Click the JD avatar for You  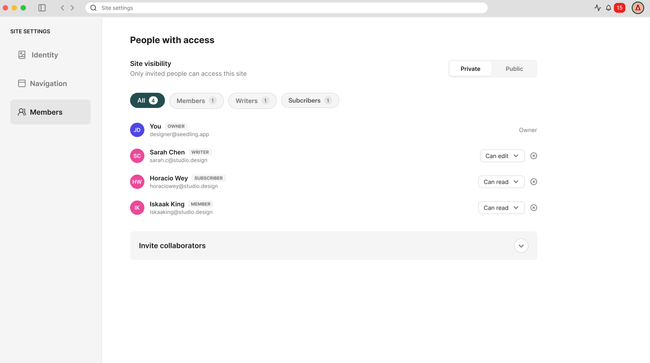137,130
